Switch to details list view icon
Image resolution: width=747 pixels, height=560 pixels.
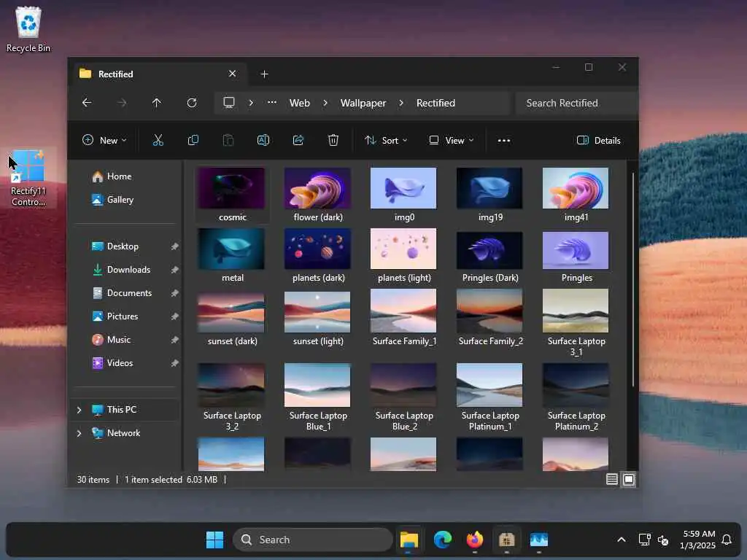(x=612, y=479)
